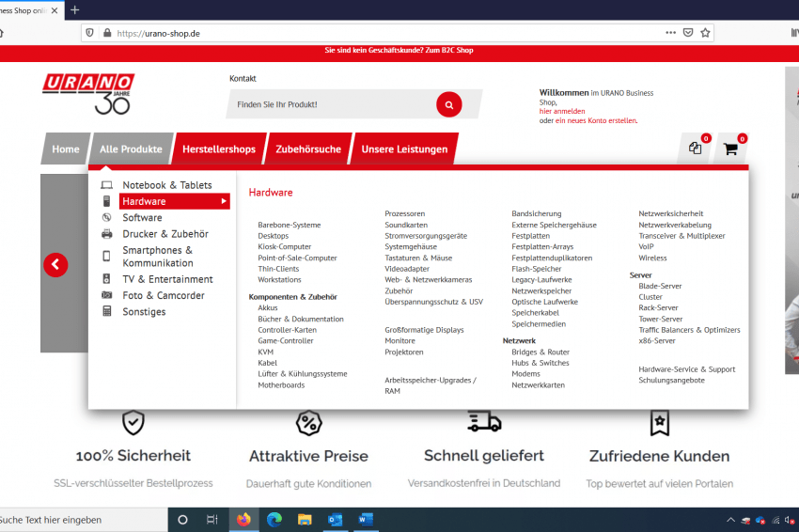The image size is (799, 532).
Task: Open the Barebone-Systeme link
Action: (290, 225)
